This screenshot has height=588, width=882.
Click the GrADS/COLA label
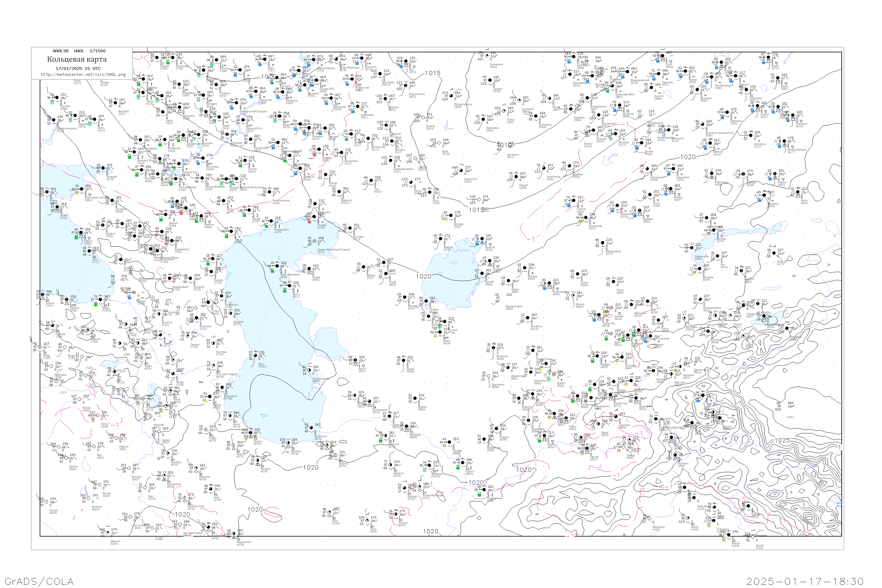[39, 581]
